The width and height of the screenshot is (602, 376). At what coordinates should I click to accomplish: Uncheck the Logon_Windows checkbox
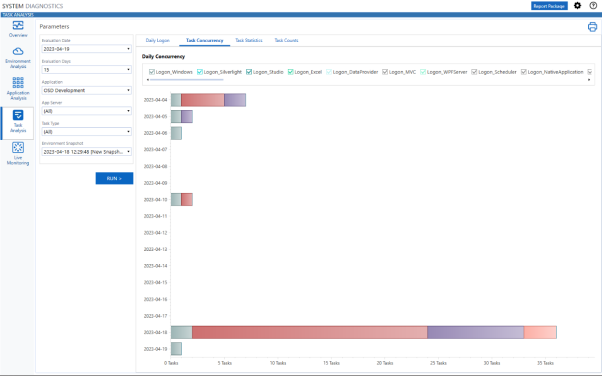[x=152, y=72]
